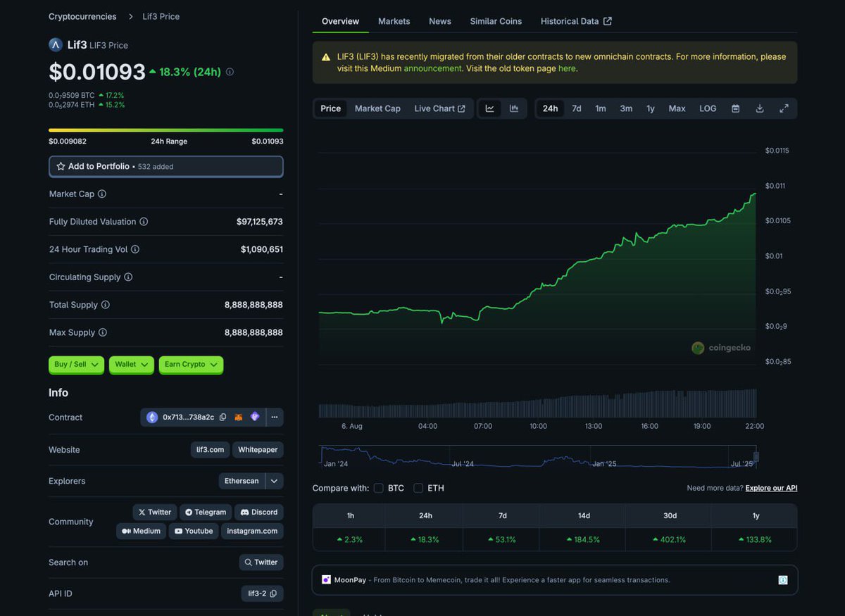This screenshot has width=845, height=616.
Task: Open the 24 Hour Trading Vol info icon
Action: click(135, 249)
